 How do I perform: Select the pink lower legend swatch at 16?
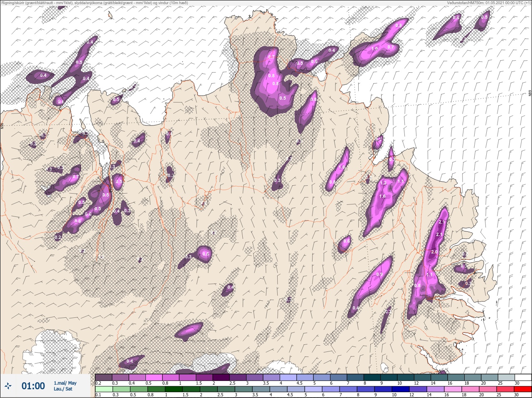(x=453, y=389)
